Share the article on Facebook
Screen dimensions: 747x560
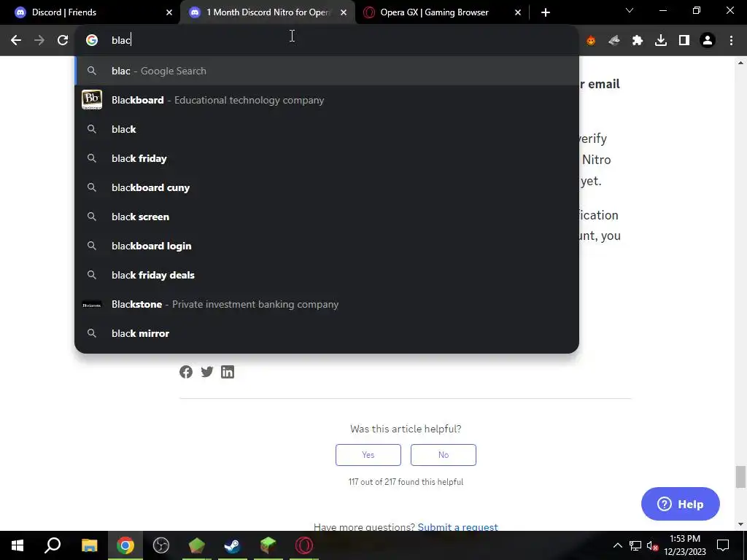point(186,372)
